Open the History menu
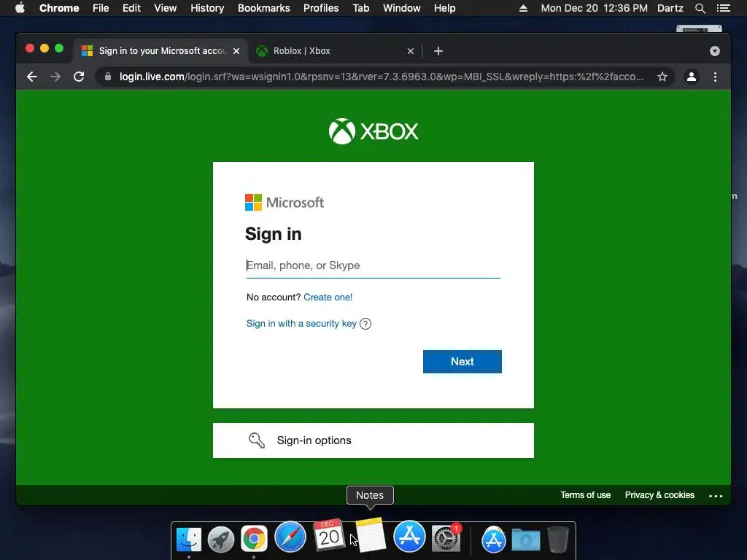The width and height of the screenshot is (747, 560). coord(207,7)
